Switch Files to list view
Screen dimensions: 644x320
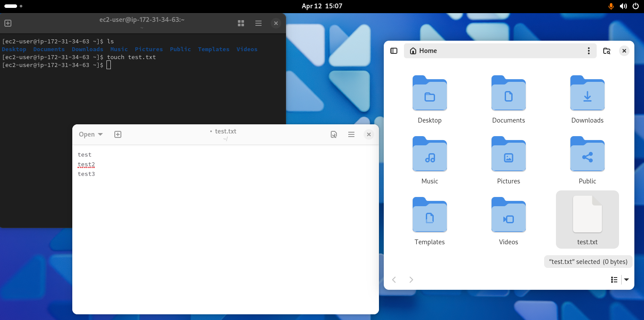tap(614, 279)
